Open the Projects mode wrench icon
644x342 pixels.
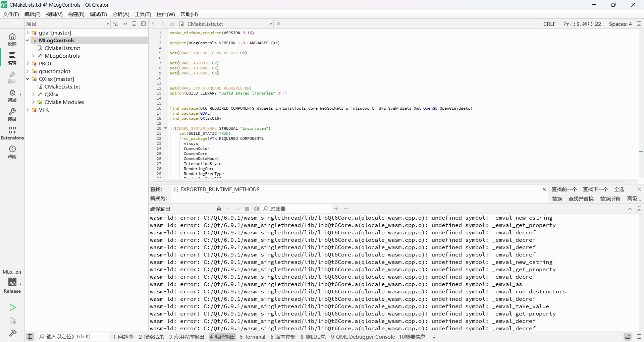tap(12, 114)
